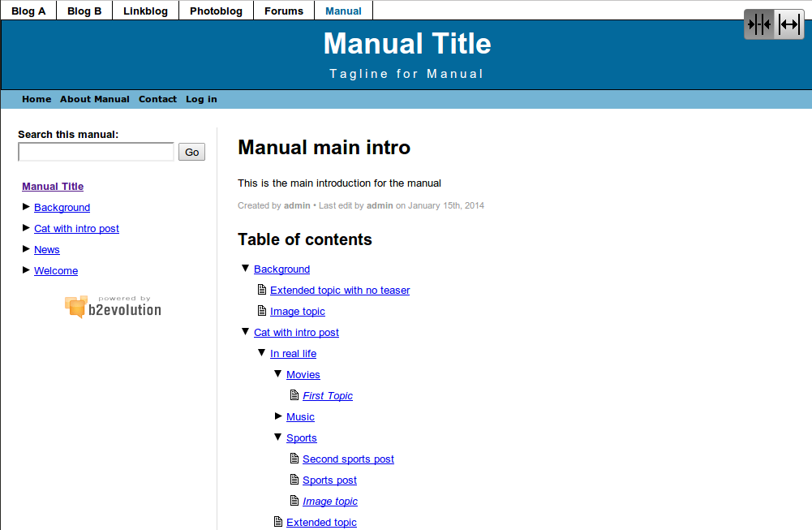812x530 pixels.
Task: Open the First Topic link
Action: point(328,396)
